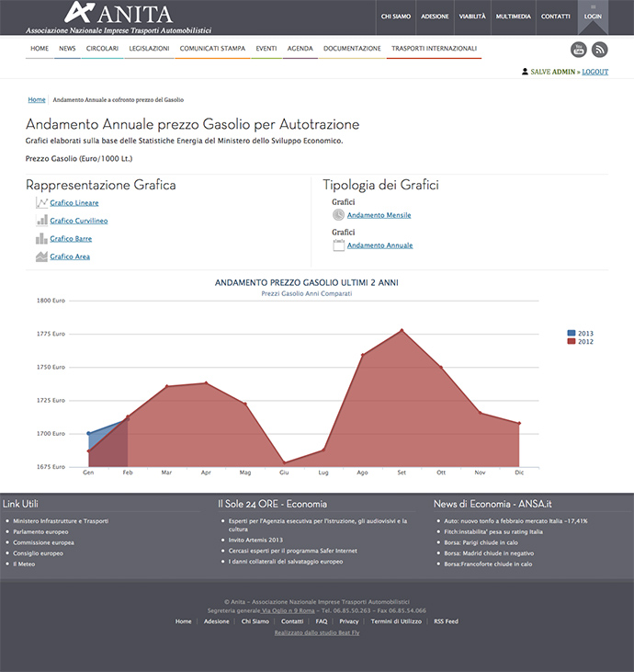Click the footer Contatti link

point(292,621)
